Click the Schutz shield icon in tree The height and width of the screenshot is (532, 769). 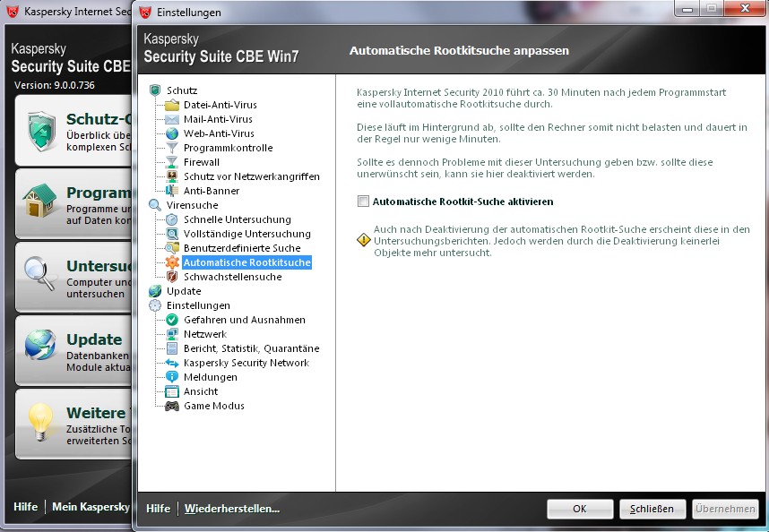155,90
